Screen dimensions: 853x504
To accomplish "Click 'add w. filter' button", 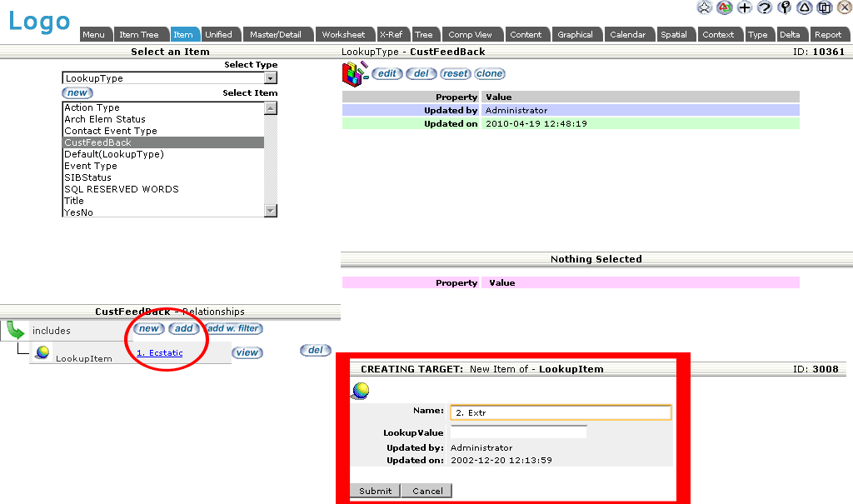I will click(234, 328).
